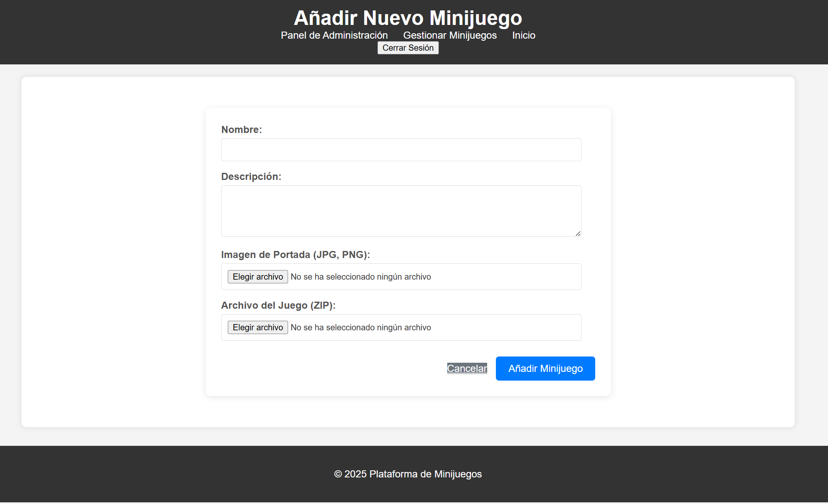Click the Descripción: label
828x504 pixels.
click(x=251, y=177)
